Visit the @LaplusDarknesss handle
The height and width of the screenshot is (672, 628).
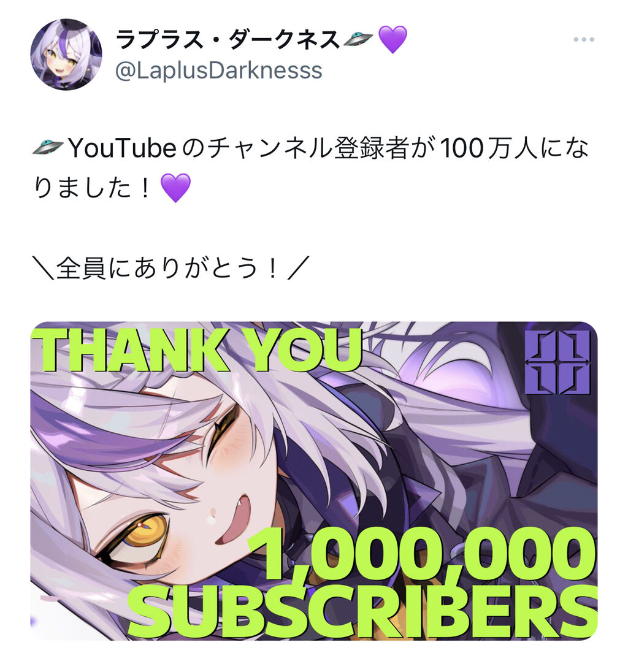(x=218, y=71)
